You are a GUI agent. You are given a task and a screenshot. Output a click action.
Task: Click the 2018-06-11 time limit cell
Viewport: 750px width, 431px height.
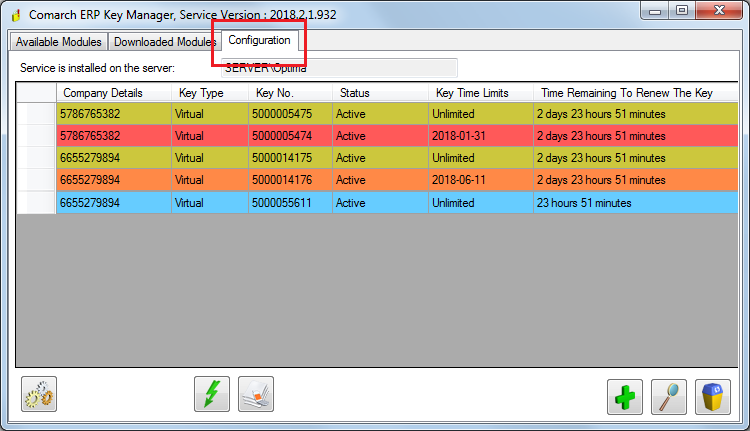[481, 180]
